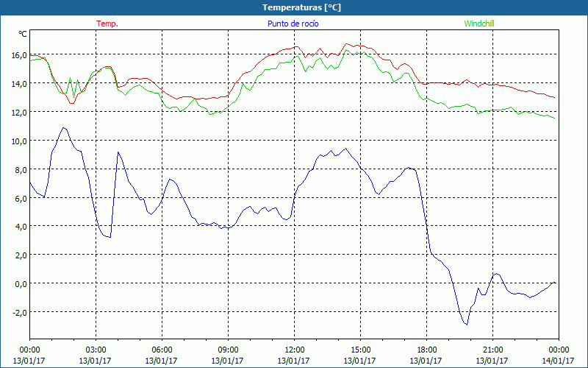
Task: Click the '-2,0' y-axis value
Action: click(x=21, y=312)
